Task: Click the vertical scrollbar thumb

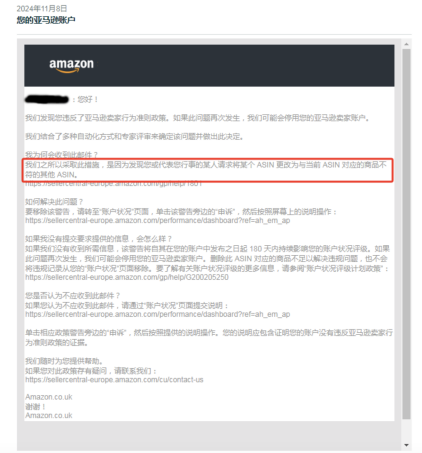Action: 406,234
